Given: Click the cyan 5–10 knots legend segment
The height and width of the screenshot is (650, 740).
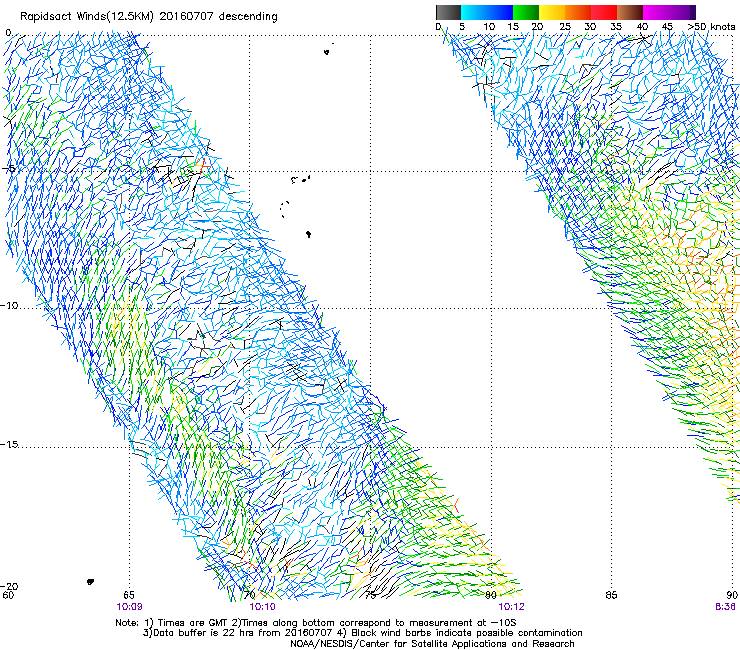Looking at the screenshot, I should point(474,12).
